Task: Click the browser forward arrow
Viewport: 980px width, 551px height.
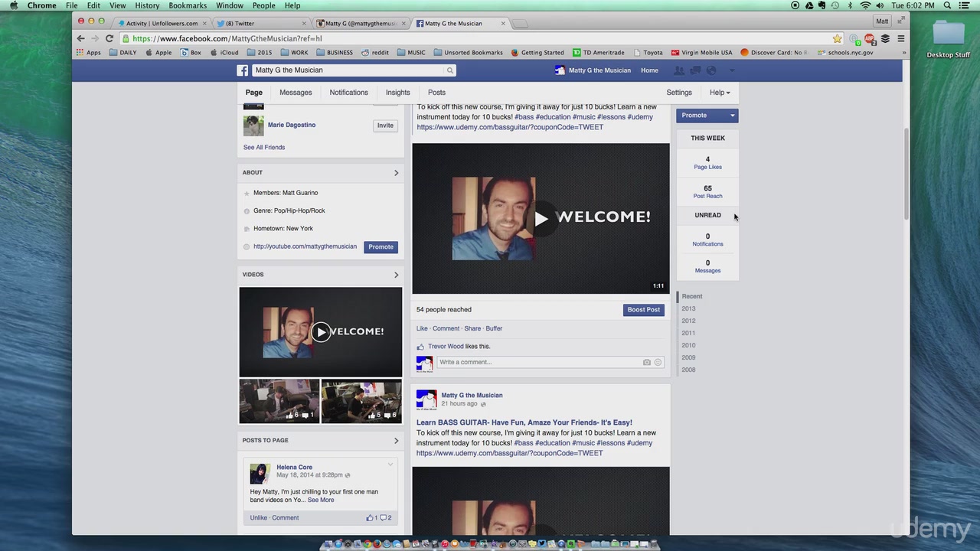Action: click(x=95, y=38)
